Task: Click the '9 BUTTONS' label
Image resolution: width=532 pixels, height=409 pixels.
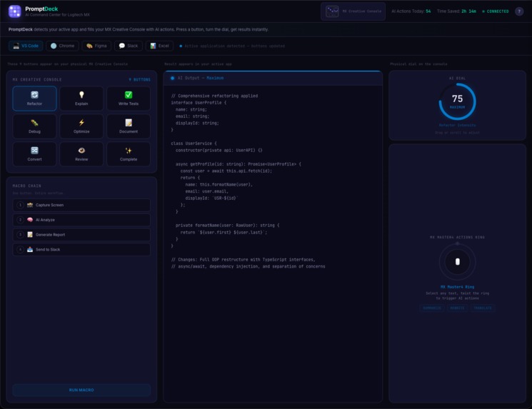Action: pyautogui.click(x=139, y=80)
